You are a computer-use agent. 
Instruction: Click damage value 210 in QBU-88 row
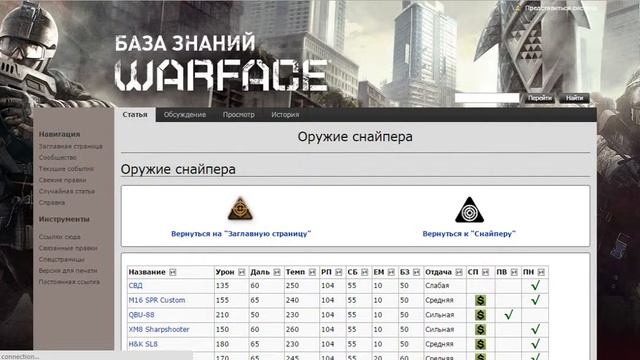click(222, 315)
